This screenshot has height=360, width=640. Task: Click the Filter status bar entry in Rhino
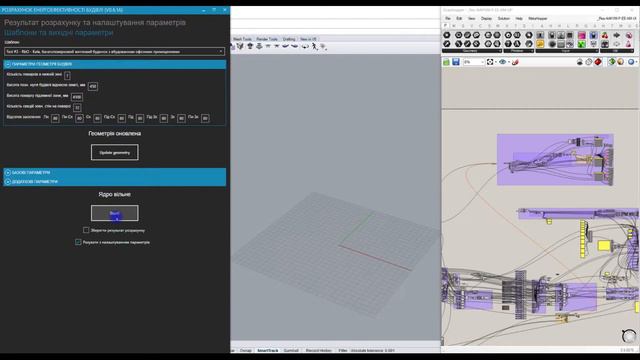click(343, 351)
